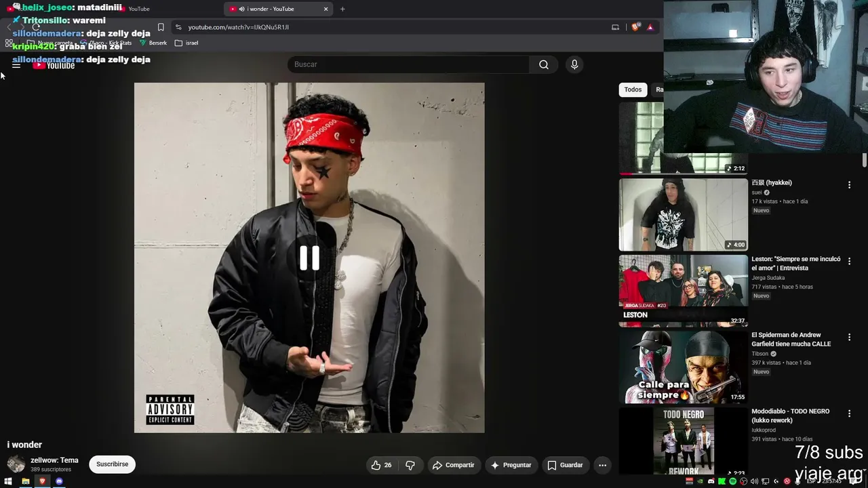Open options menu for the Leston interview video
The height and width of the screenshot is (488, 868).
(x=849, y=261)
